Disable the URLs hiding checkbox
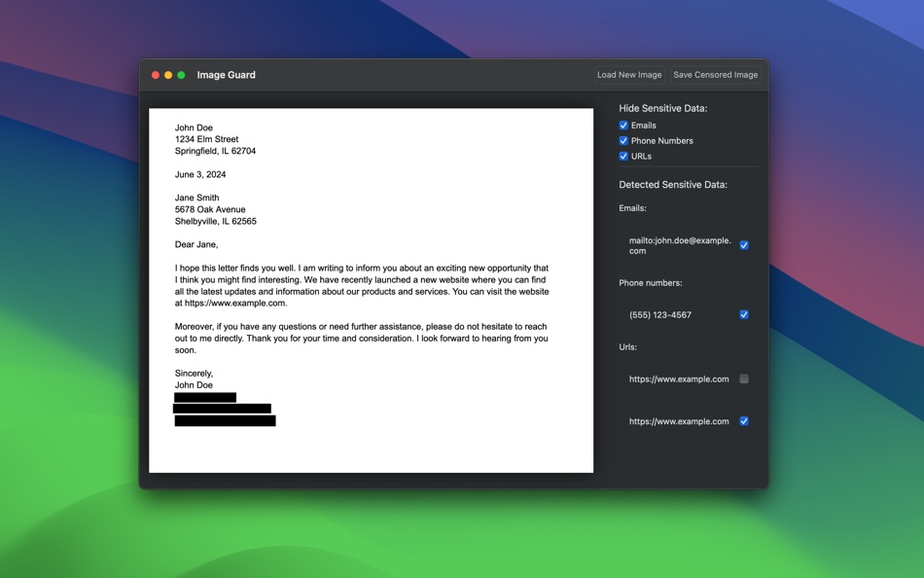This screenshot has height=578, width=924. [623, 156]
